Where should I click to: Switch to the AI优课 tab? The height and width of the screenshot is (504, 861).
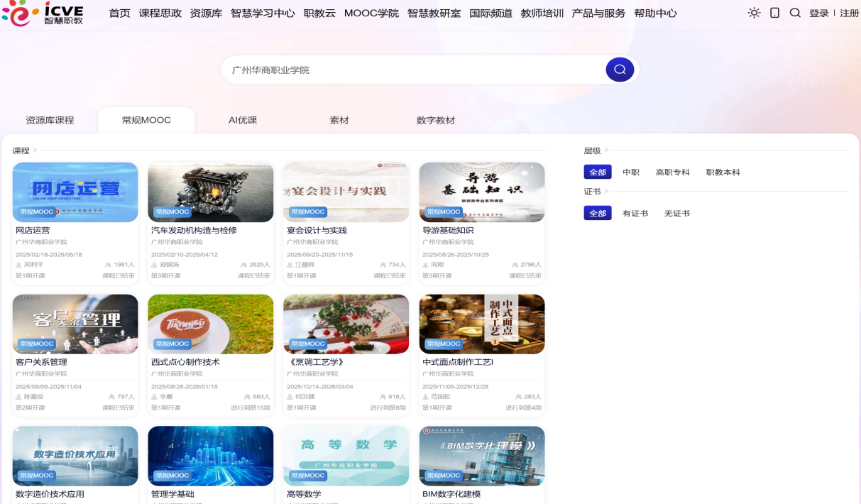coord(243,120)
